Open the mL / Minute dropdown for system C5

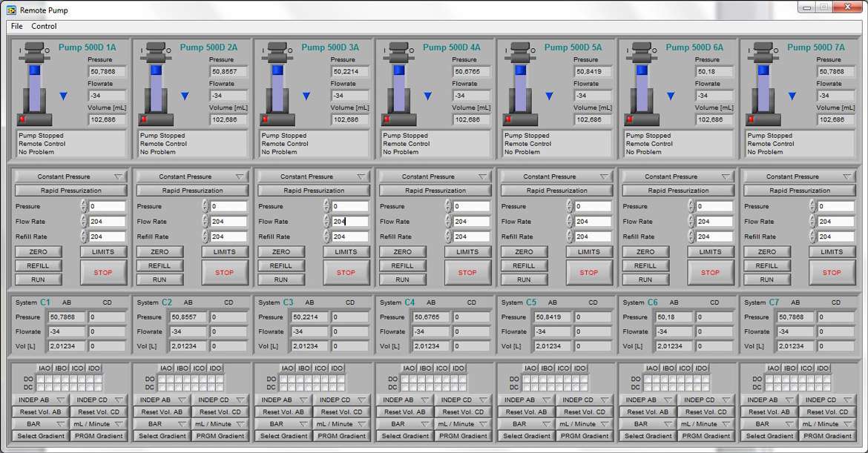(585, 423)
